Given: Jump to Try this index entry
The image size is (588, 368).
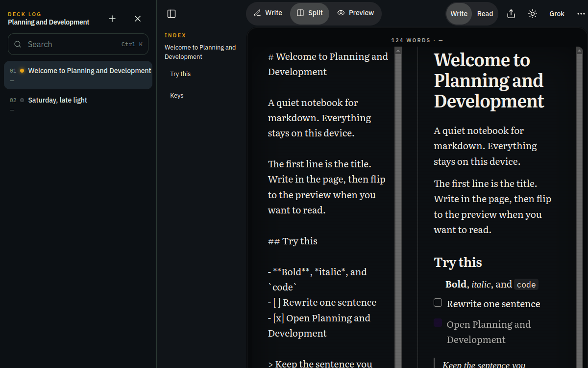Looking at the screenshot, I should (180, 74).
